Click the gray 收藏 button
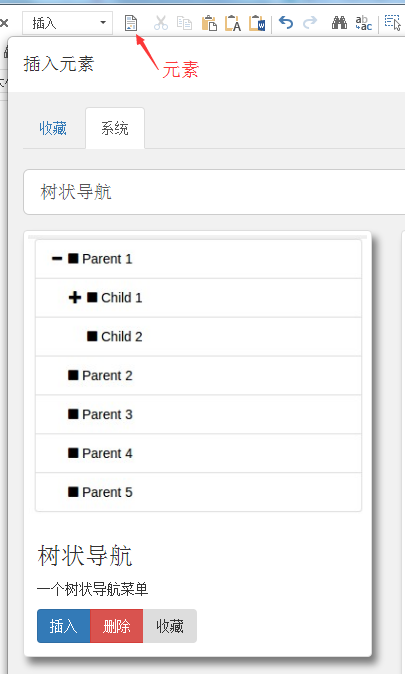Viewport: 405px width, 674px height. pyautogui.click(x=170, y=626)
